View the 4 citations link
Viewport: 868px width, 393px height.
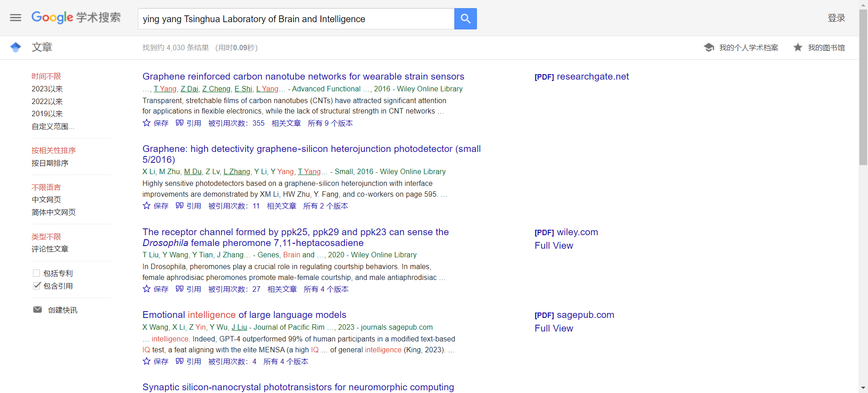click(232, 361)
